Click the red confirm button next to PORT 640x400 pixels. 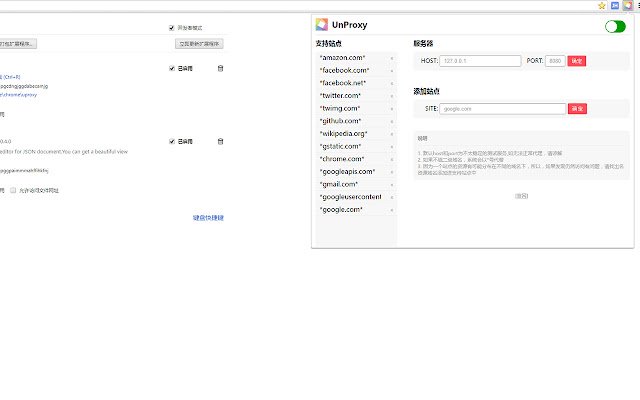tap(576, 61)
